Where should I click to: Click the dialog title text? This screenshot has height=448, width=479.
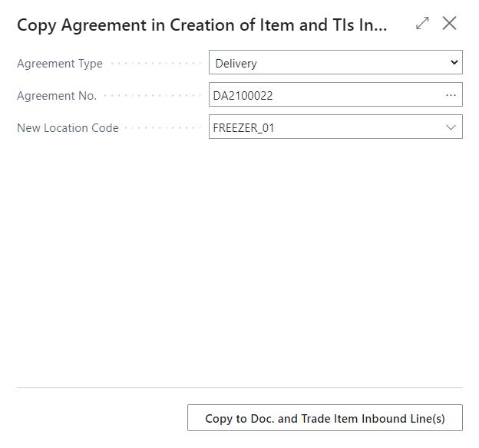coord(202,25)
